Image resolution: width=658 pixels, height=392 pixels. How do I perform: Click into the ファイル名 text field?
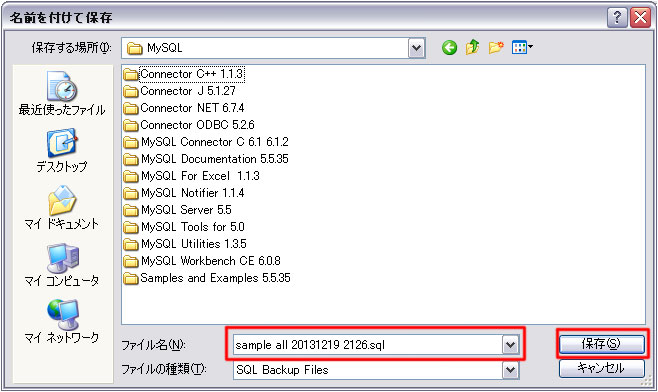368,345
